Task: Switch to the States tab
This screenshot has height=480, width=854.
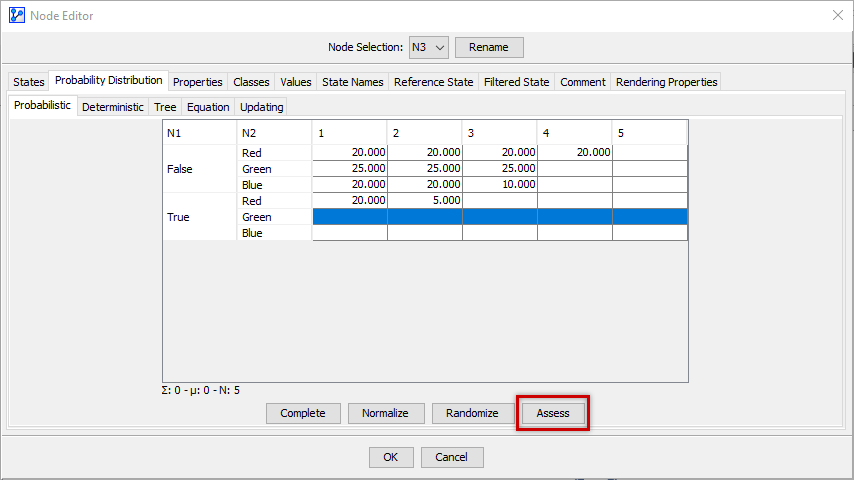Action: pos(28,82)
